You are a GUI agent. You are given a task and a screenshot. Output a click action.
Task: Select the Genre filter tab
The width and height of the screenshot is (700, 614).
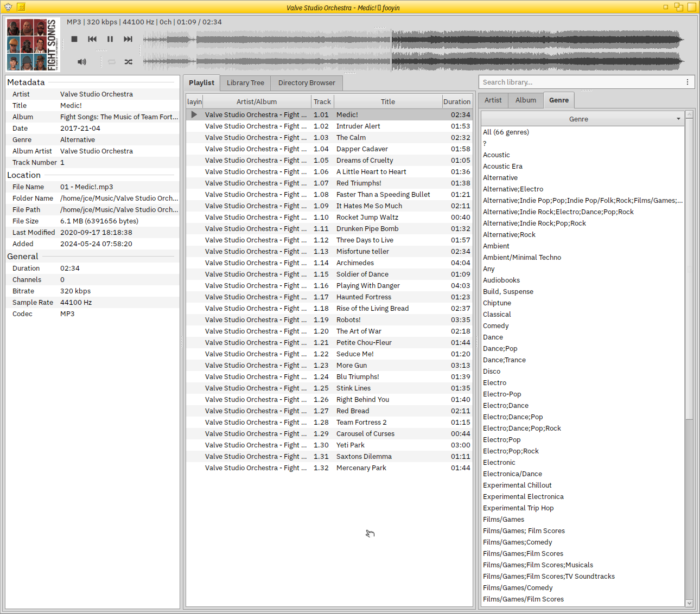point(559,100)
